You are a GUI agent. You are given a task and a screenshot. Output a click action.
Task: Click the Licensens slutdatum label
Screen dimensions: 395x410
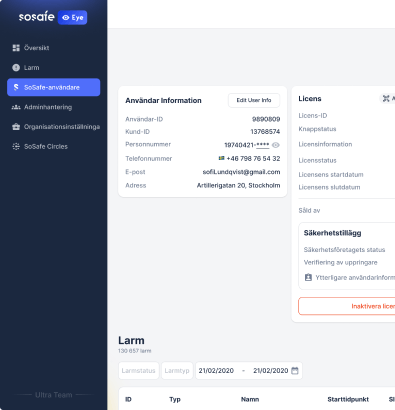[329, 187]
